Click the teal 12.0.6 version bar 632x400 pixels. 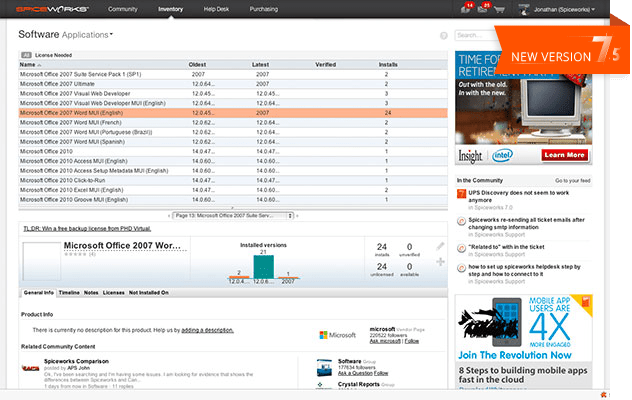click(263, 267)
